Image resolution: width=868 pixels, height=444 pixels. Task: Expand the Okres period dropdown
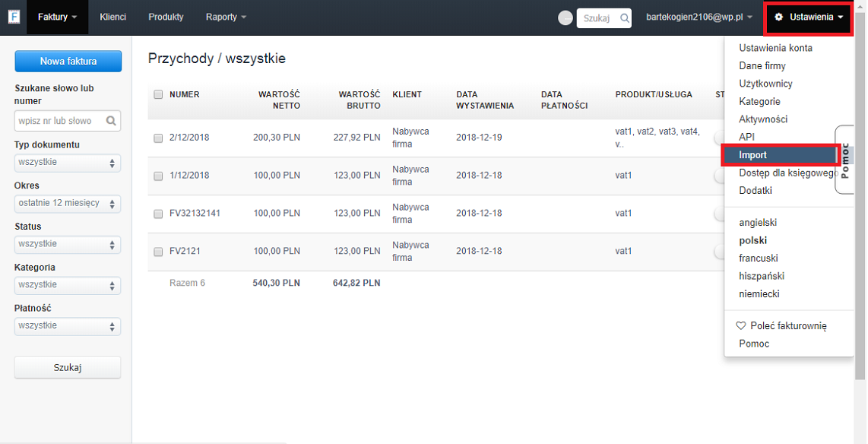pos(68,204)
